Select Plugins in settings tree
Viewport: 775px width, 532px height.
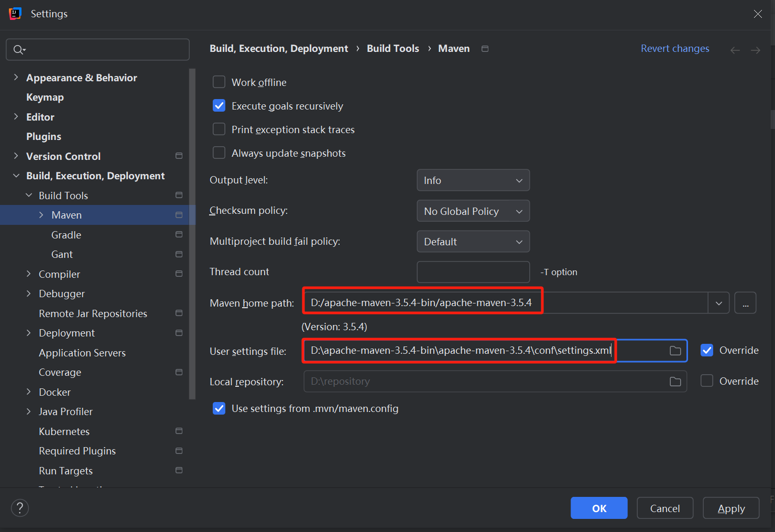tap(44, 137)
